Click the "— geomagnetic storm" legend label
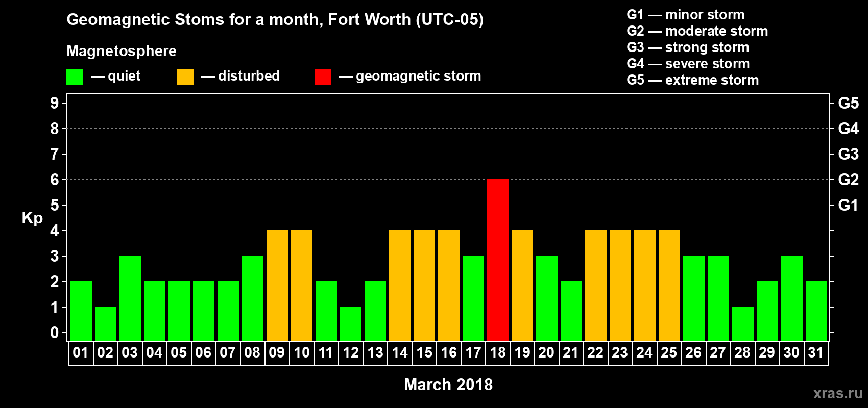This screenshot has height=408, width=868. pyautogui.click(x=410, y=76)
